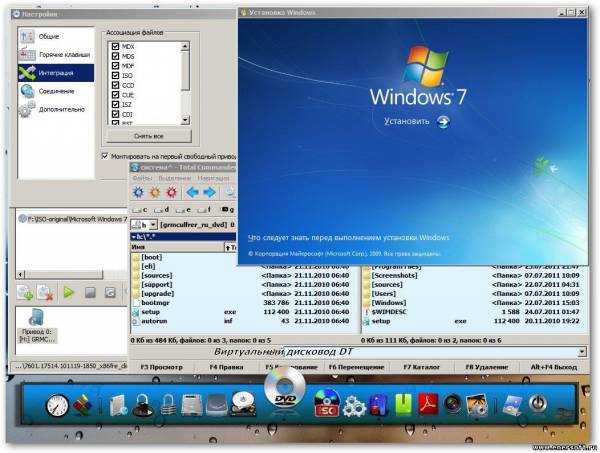The image size is (600, 453).
Task: Open the gears icon in the dock
Action: (x=354, y=406)
